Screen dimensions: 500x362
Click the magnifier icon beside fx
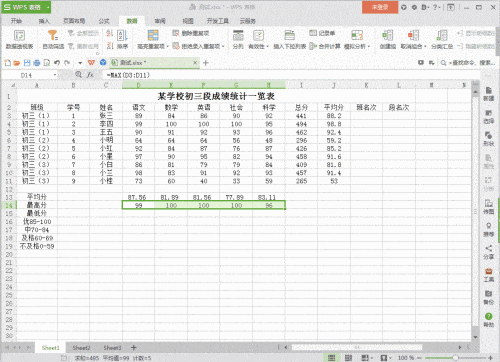(x=78, y=75)
